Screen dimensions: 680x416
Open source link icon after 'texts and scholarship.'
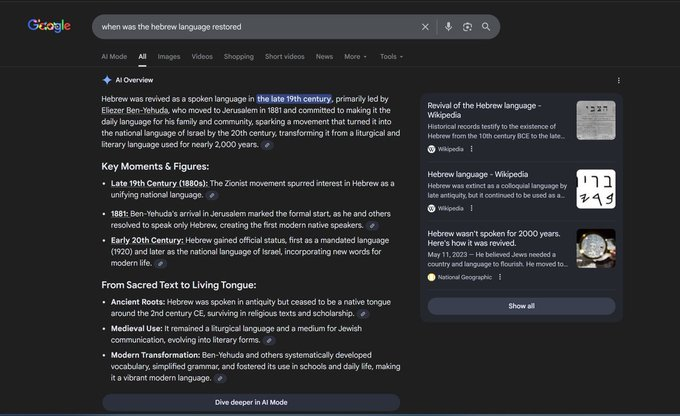click(x=363, y=314)
